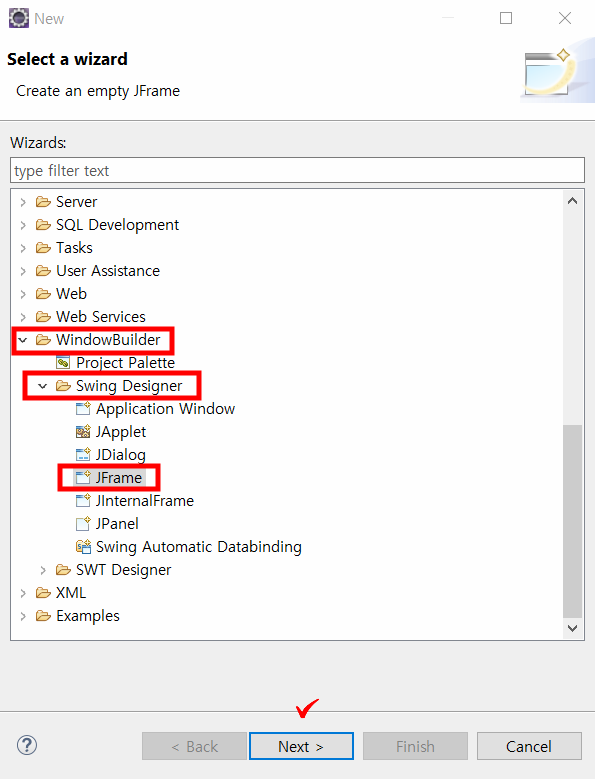Select the Web folder label
This screenshot has width=595, height=779.
point(72,294)
